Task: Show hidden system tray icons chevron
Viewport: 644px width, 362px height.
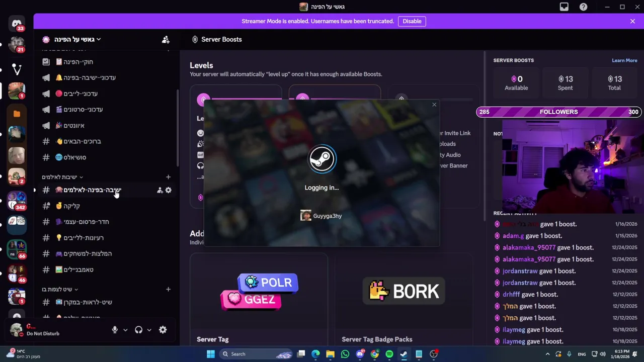Action: [547, 354]
